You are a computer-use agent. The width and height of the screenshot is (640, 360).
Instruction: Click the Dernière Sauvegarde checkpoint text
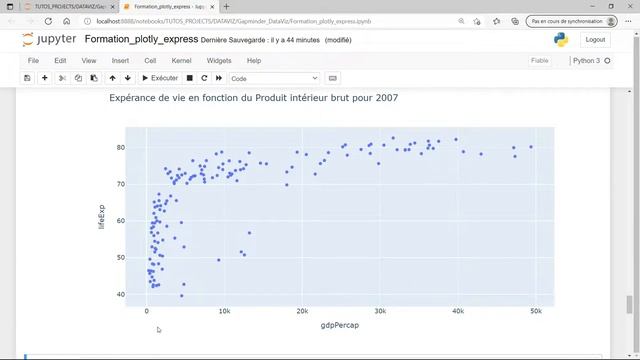(260, 40)
